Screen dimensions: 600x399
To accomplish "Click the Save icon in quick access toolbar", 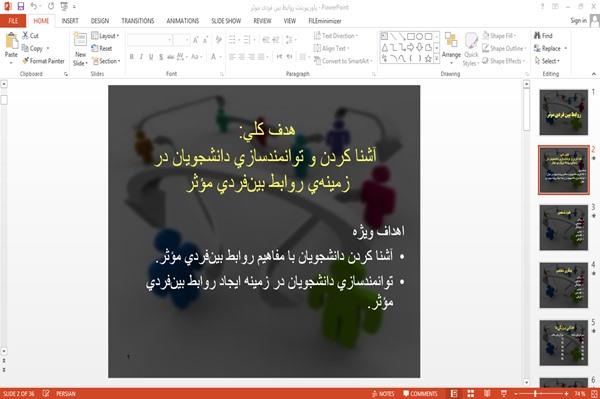I will 21,6.
